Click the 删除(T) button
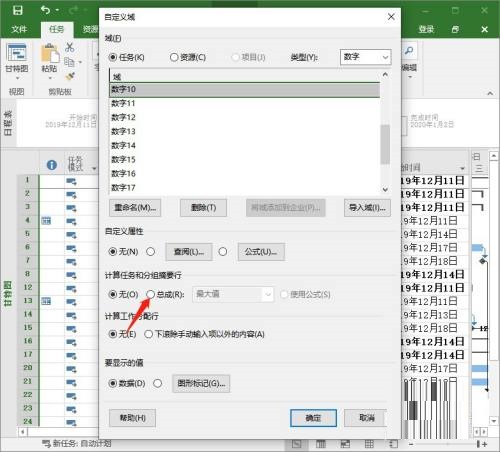500x452 pixels. point(203,208)
